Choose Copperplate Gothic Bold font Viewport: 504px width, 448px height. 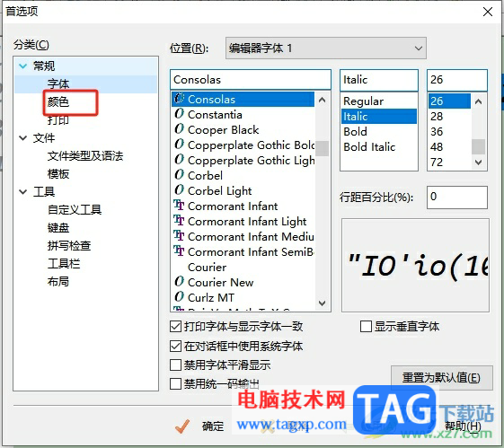[x=251, y=145]
